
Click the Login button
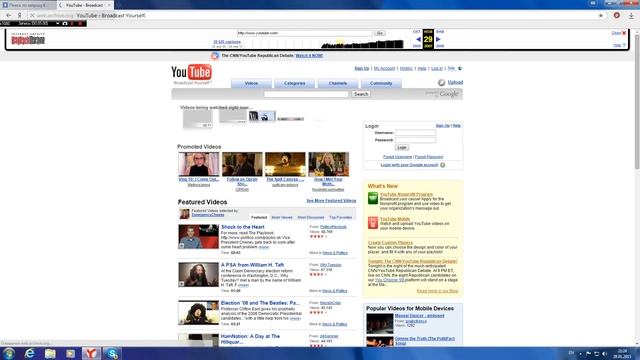click(402, 147)
